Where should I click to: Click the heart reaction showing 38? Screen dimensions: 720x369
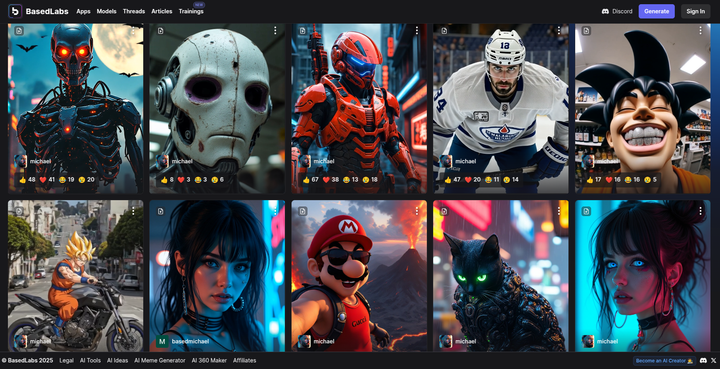[x=331, y=179]
